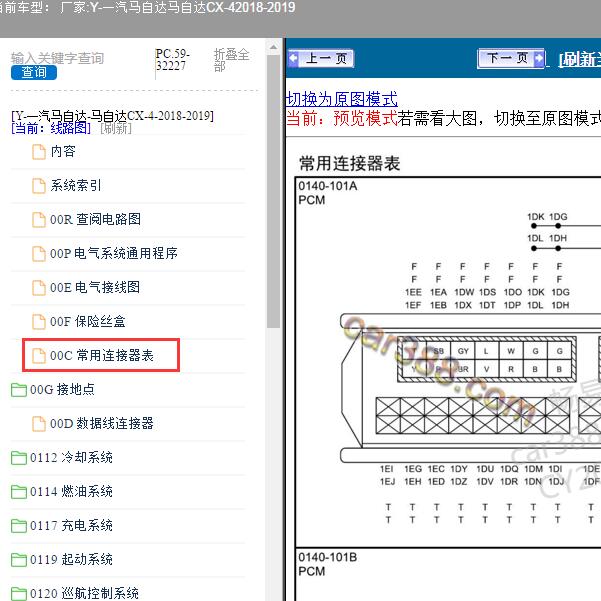
Task: Expand the 00G 接地点 folder
Action: pos(62,389)
